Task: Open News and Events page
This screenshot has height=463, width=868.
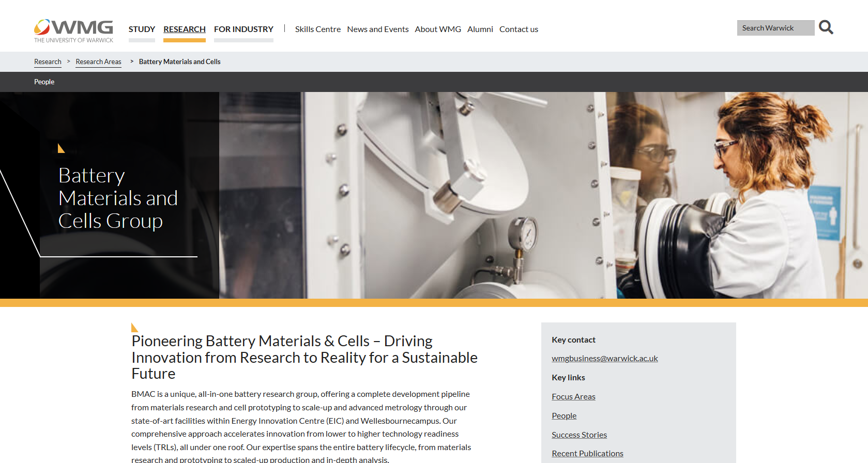Action: (377, 29)
